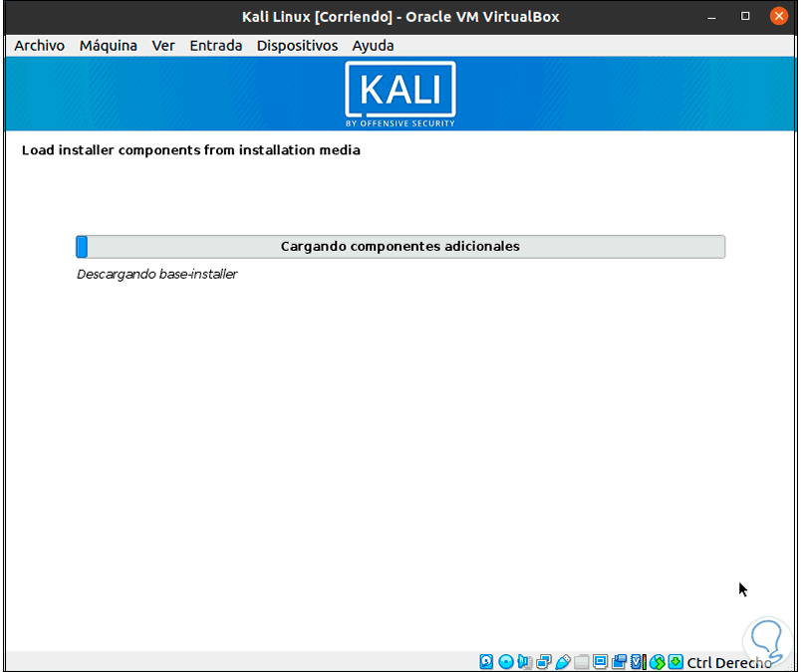
Task: Open the Archivo menu
Action: (39, 46)
